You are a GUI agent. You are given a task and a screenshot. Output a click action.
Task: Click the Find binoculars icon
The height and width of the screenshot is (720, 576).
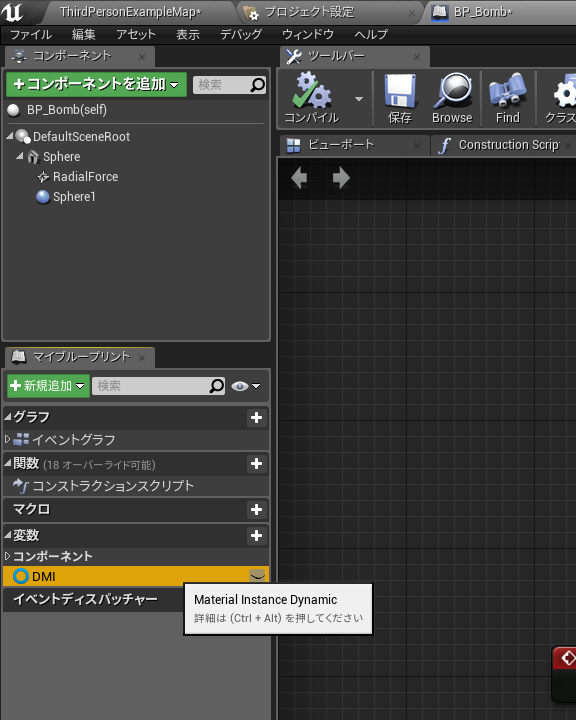(x=508, y=91)
